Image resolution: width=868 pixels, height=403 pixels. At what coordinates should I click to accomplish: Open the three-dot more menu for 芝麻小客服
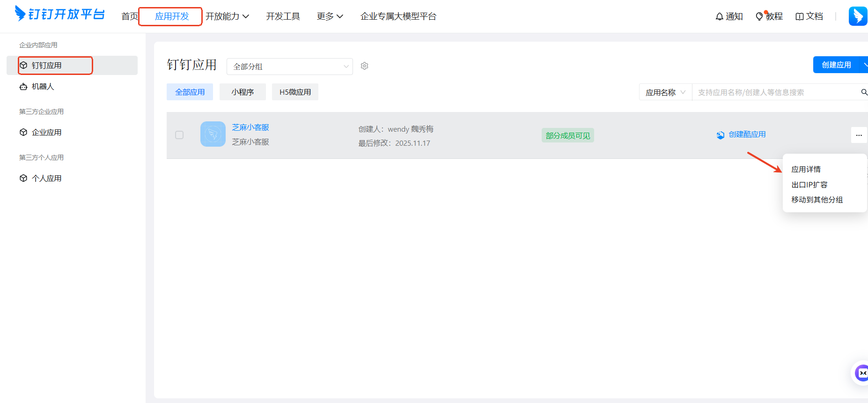[x=859, y=135]
